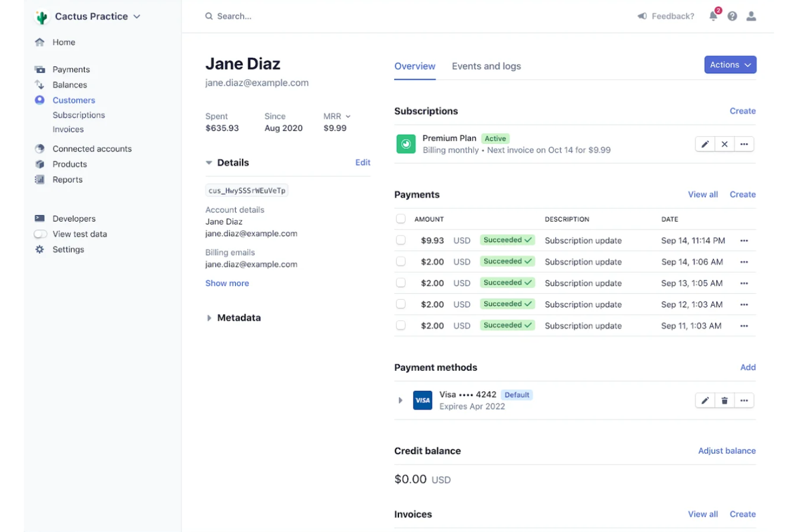Click the Balances icon
Screen dimensions: 798x532
[40, 85]
